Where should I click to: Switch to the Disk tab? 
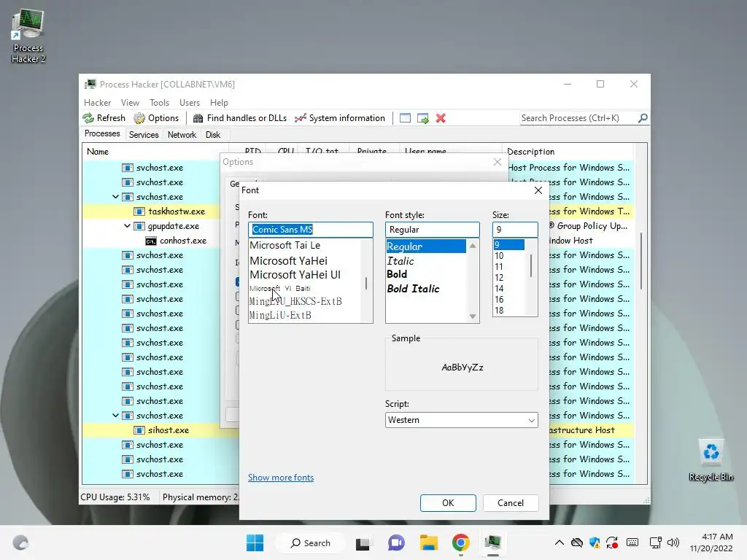tap(213, 135)
